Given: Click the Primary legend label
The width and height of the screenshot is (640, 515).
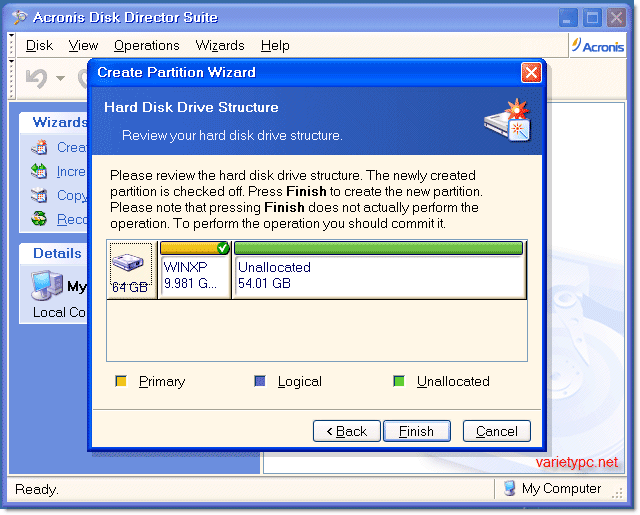Looking at the screenshot, I should pyautogui.click(x=162, y=381).
